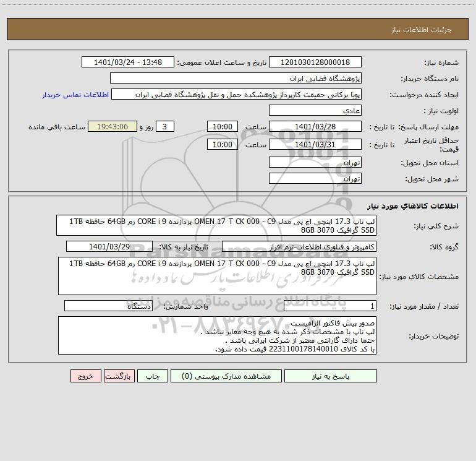Click the label تاریخ نیاز به کالا
The width and height of the screenshot is (476, 461).
click(x=184, y=248)
